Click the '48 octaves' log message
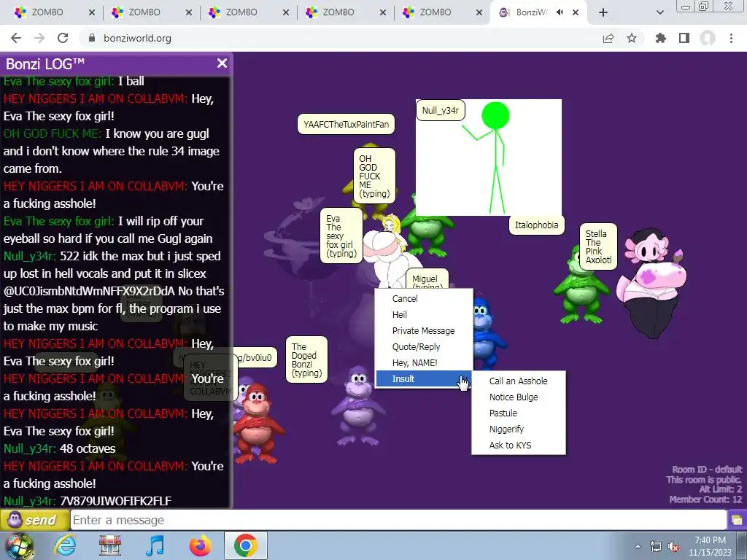The image size is (747, 560). pos(88,448)
